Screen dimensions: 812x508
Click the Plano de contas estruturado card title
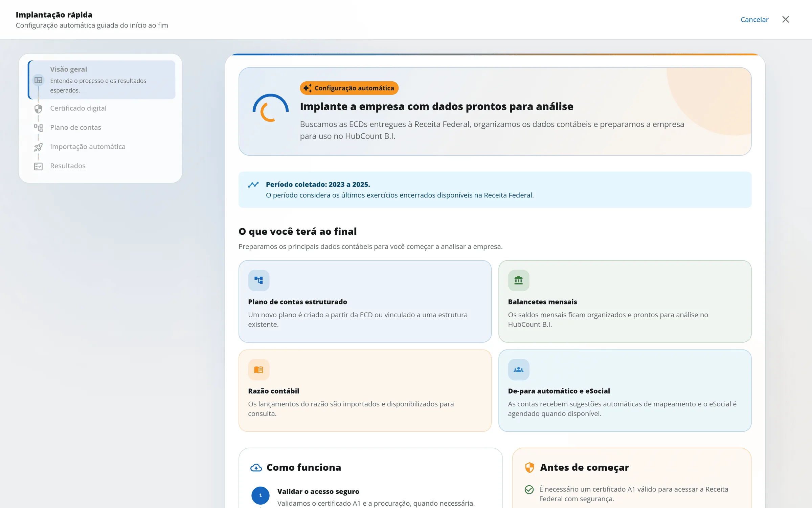tap(297, 302)
